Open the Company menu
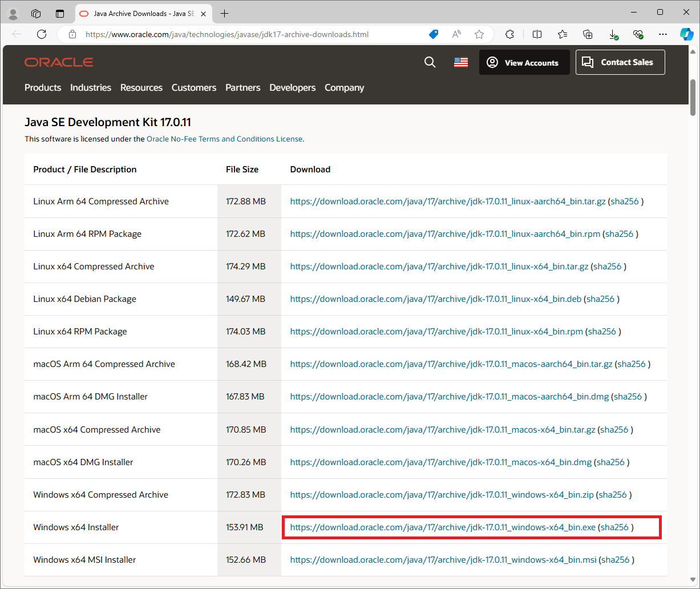This screenshot has width=700, height=589. [x=345, y=87]
